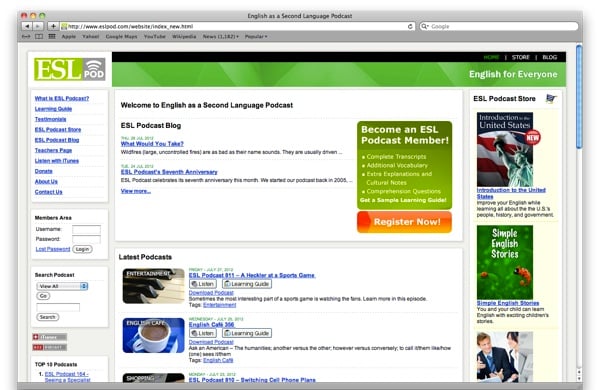The height and width of the screenshot is (390, 600).
Task: Open the reading list glasses icon
Action: click(x=26, y=37)
